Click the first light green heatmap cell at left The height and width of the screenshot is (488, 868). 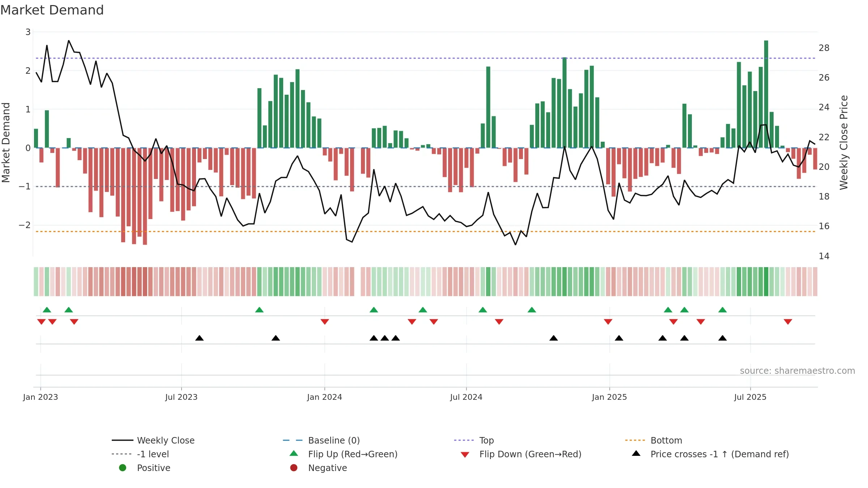(x=36, y=282)
